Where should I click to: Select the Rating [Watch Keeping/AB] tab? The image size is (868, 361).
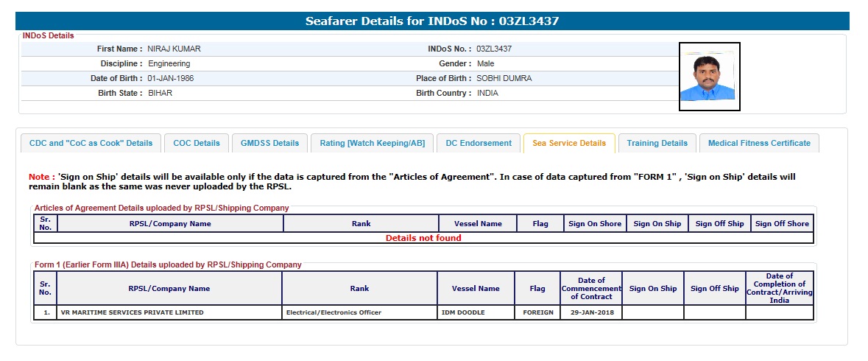coord(372,143)
